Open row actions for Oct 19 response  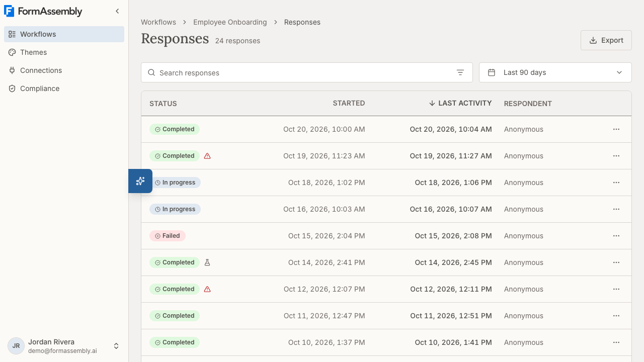[x=616, y=156]
